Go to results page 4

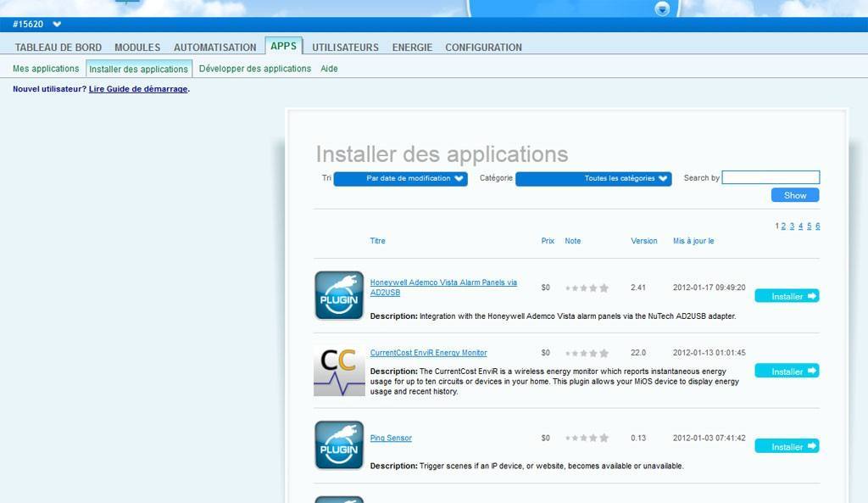click(x=800, y=226)
